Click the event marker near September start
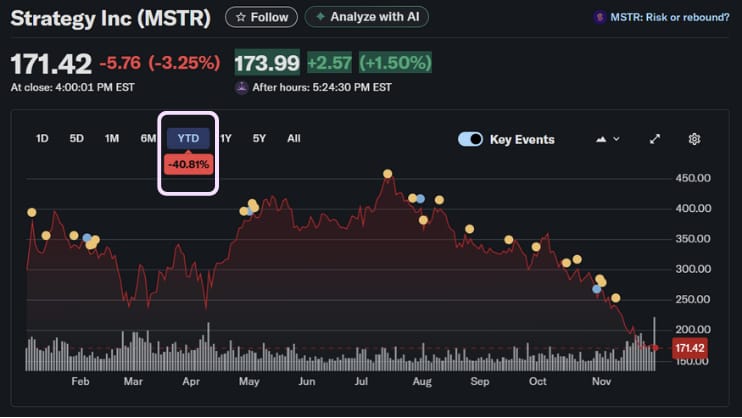 [x=469, y=229]
